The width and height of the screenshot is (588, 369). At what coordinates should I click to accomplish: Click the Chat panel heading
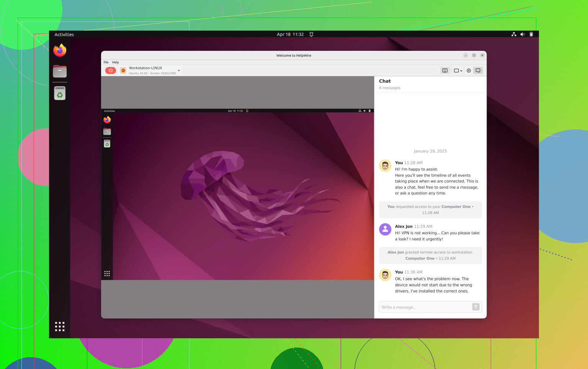pyautogui.click(x=385, y=81)
